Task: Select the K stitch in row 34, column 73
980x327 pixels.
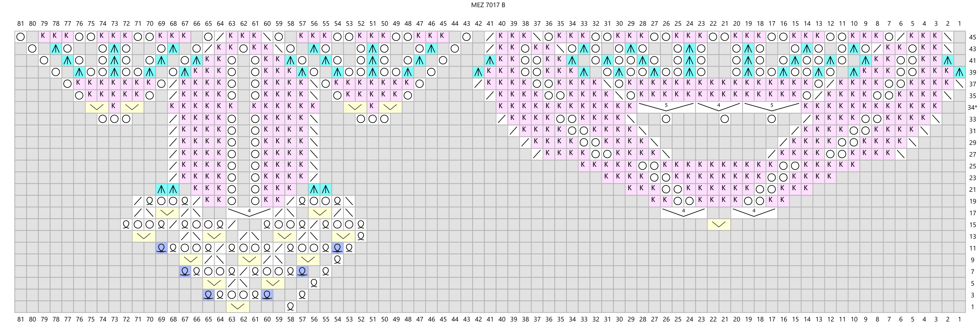Action: click(114, 107)
